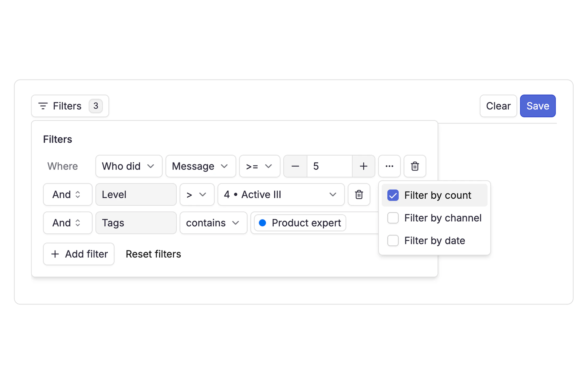Click the Save button

538,106
